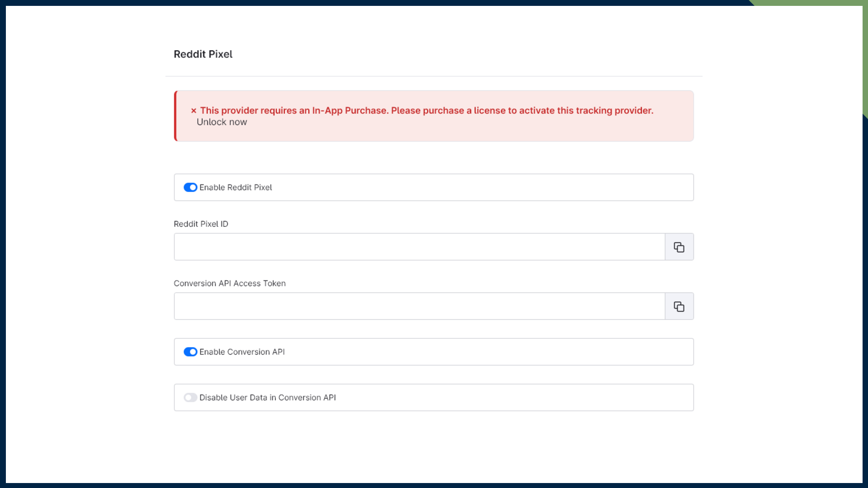
Task: Turn off the Enable Conversion API switch
Action: 190,352
